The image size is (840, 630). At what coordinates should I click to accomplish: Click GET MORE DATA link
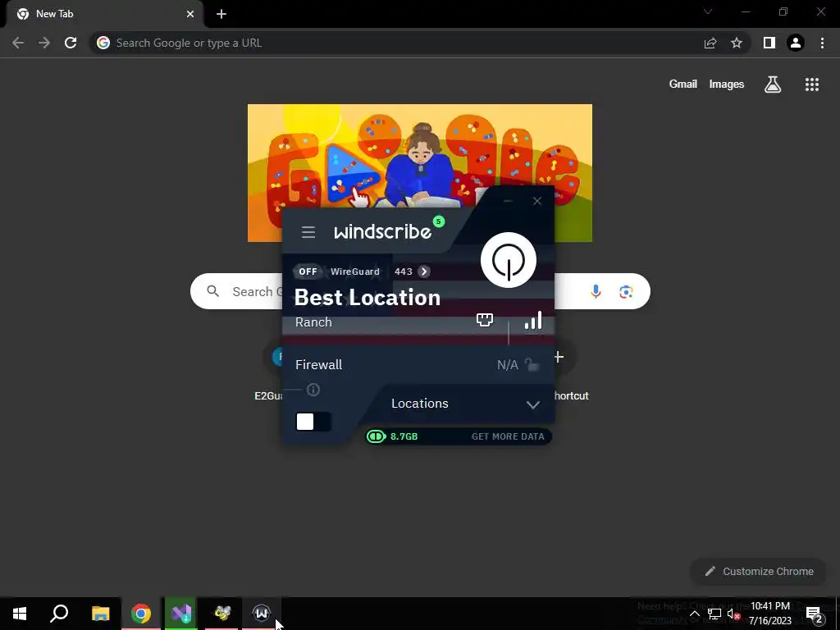pyautogui.click(x=508, y=436)
